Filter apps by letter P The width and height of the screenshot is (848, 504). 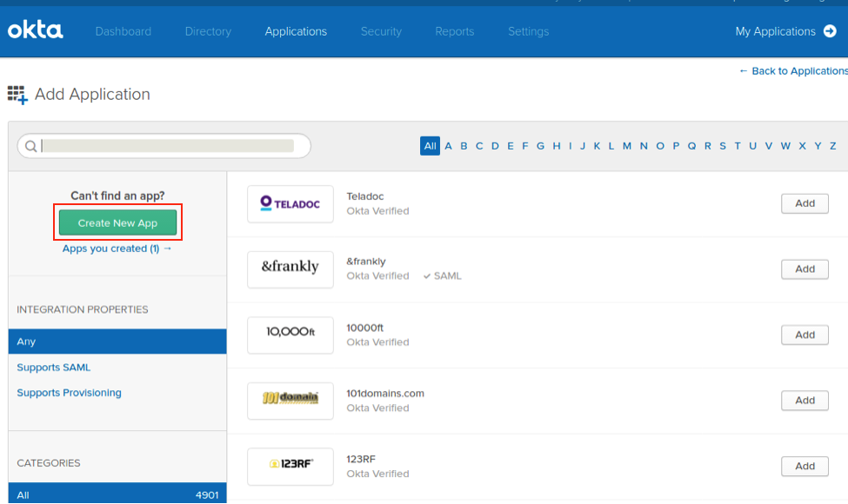click(676, 146)
